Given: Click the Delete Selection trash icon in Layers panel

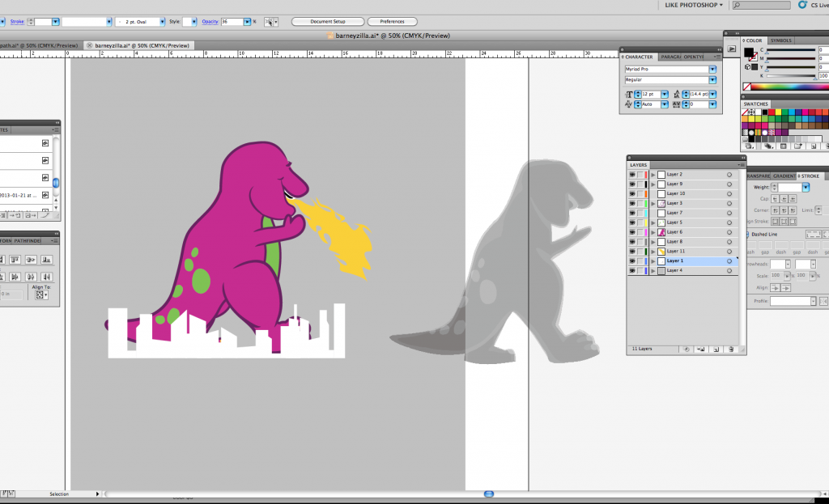Looking at the screenshot, I should pos(731,349).
